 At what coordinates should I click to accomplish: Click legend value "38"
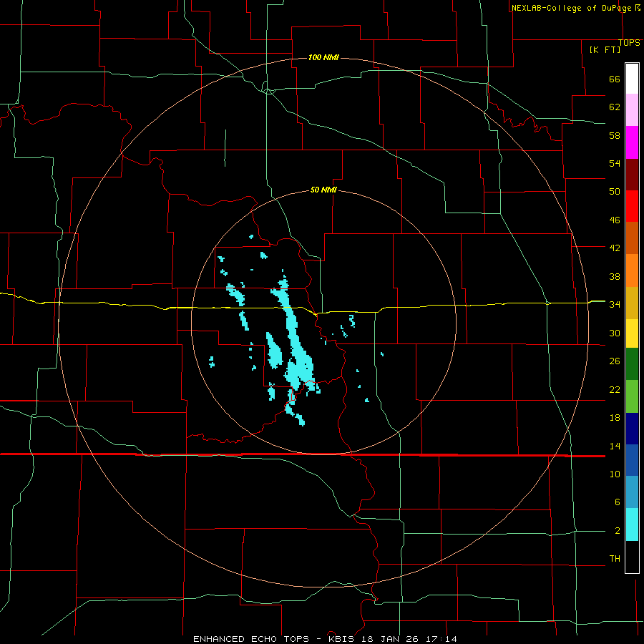pos(615,276)
